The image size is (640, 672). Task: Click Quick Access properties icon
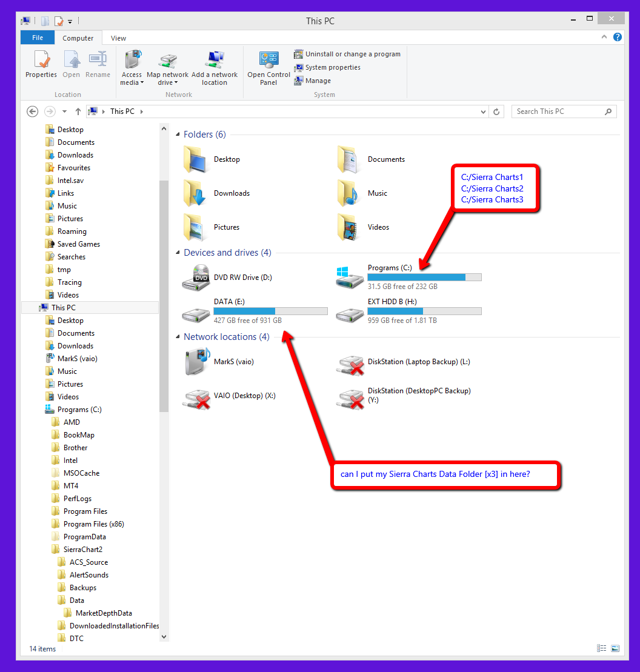pyautogui.click(x=59, y=21)
